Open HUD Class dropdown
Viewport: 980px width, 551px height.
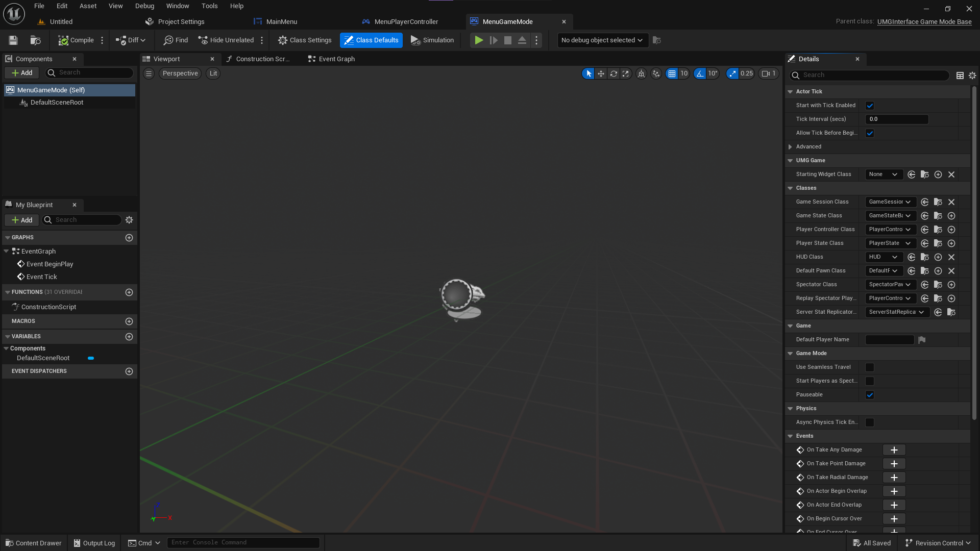884,257
